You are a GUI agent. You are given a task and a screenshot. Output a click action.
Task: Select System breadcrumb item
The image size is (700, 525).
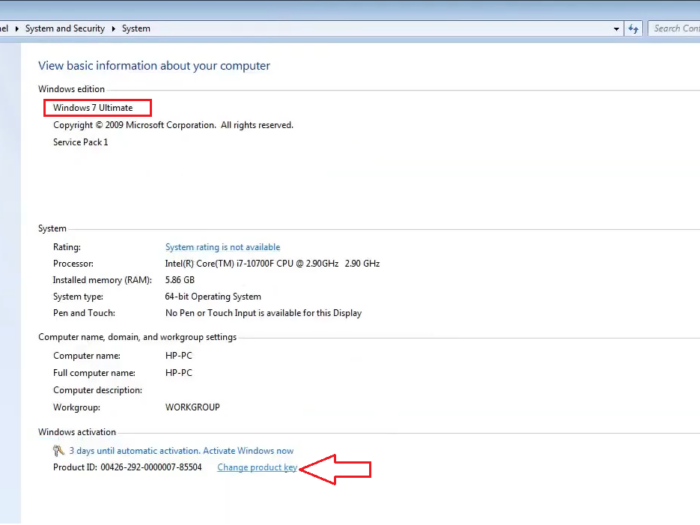136,29
